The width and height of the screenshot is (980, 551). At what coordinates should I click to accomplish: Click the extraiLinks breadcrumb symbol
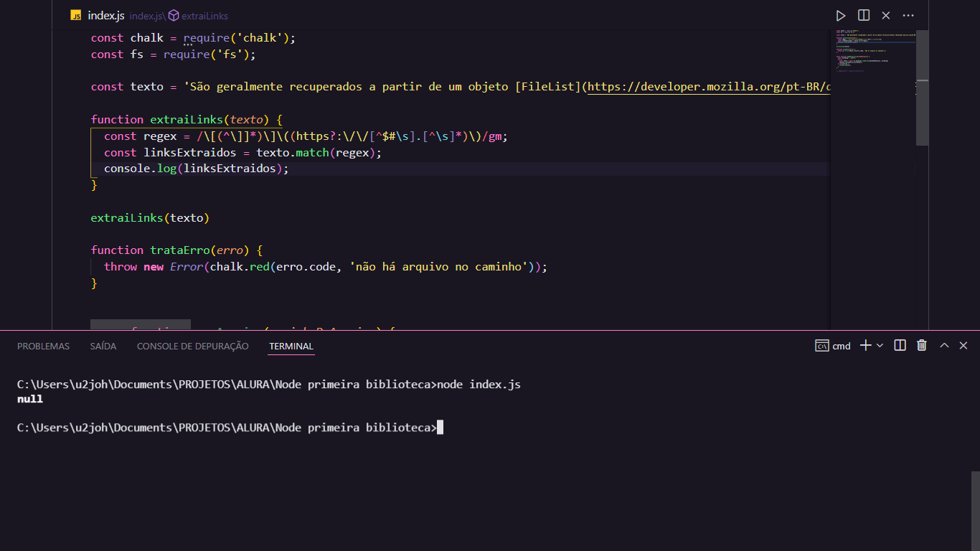199,16
